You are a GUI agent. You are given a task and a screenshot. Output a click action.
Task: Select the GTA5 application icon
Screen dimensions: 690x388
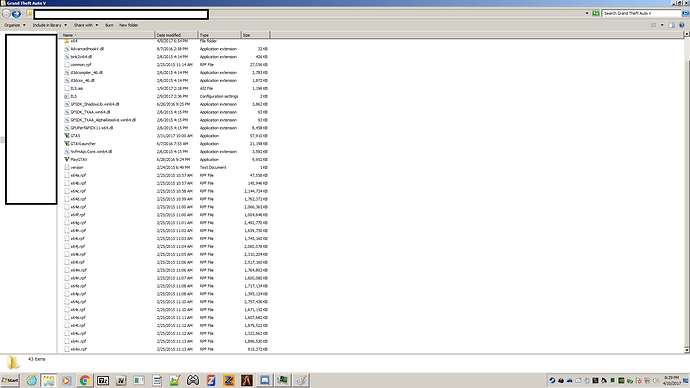coord(66,136)
